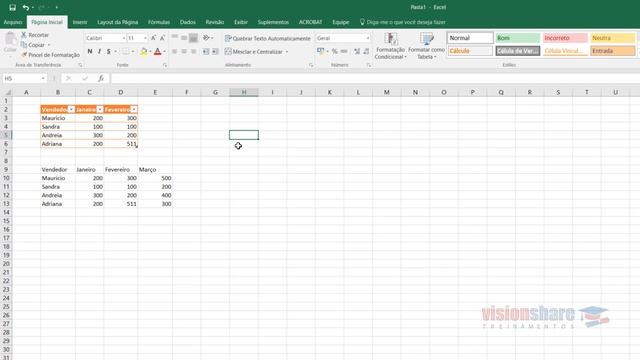The height and width of the screenshot is (360, 640).
Task: Switch to Layout da Página tab
Action: [x=118, y=22]
